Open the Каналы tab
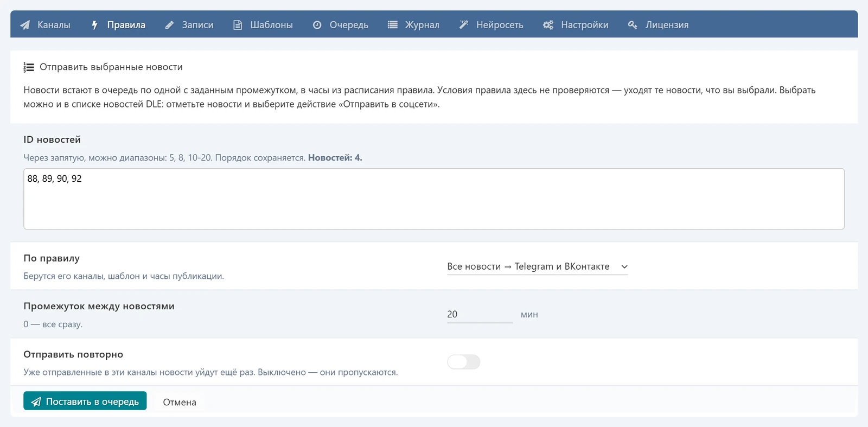This screenshot has height=427, width=868. pyautogui.click(x=46, y=25)
